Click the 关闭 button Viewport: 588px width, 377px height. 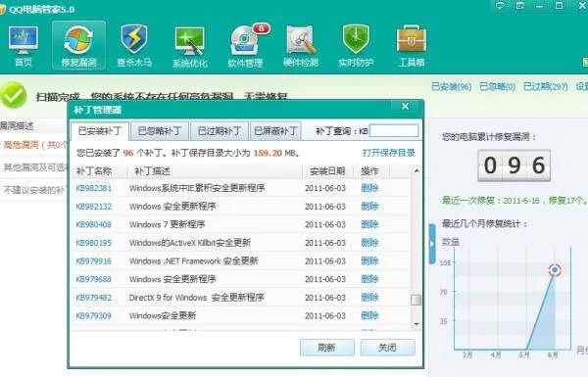click(387, 348)
